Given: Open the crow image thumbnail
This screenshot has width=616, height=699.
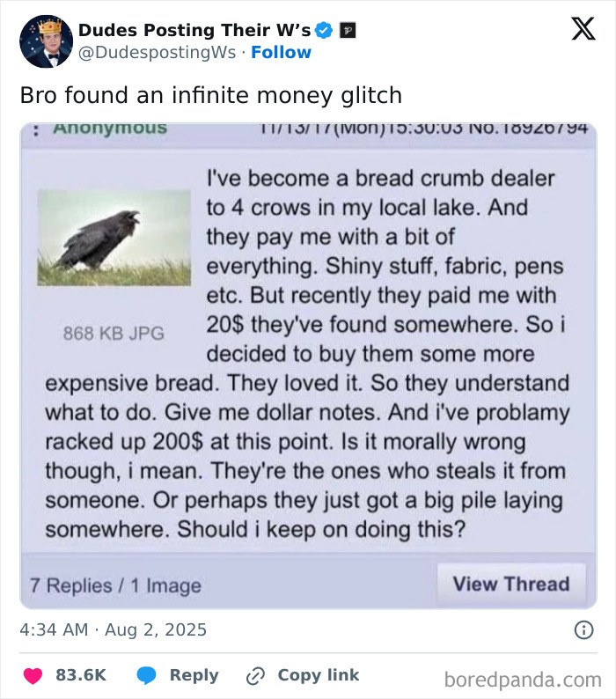Looking at the screenshot, I should 114,238.
